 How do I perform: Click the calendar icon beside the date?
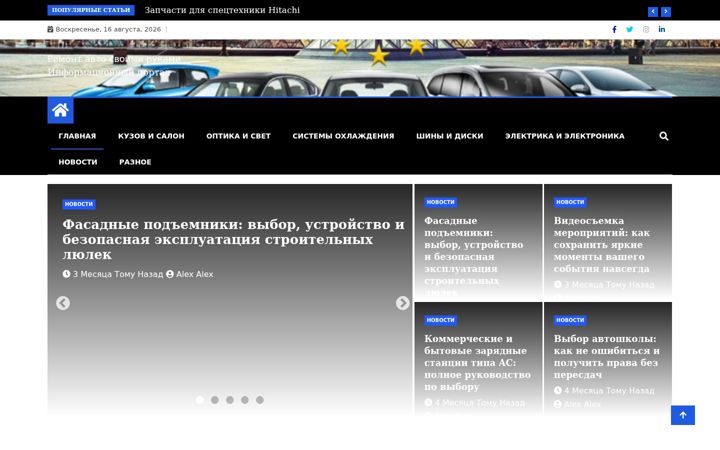click(50, 29)
